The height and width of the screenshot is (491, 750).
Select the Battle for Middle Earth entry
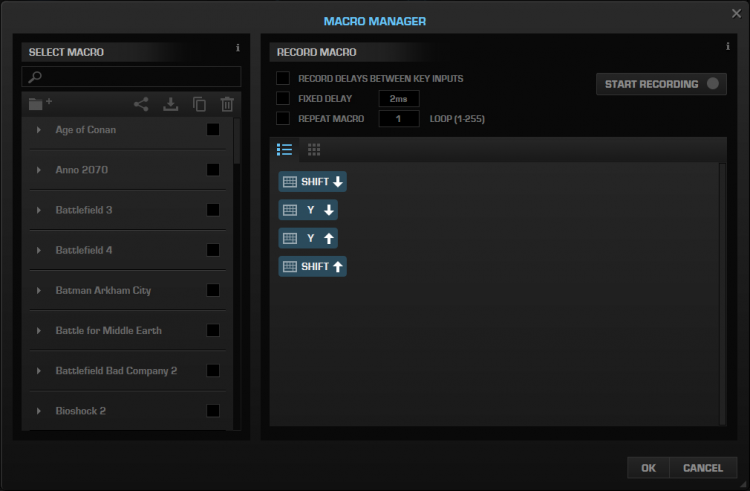coord(109,330)
